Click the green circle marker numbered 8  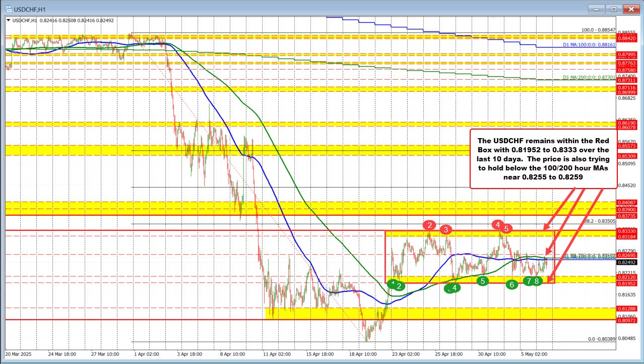pos(537,281)
